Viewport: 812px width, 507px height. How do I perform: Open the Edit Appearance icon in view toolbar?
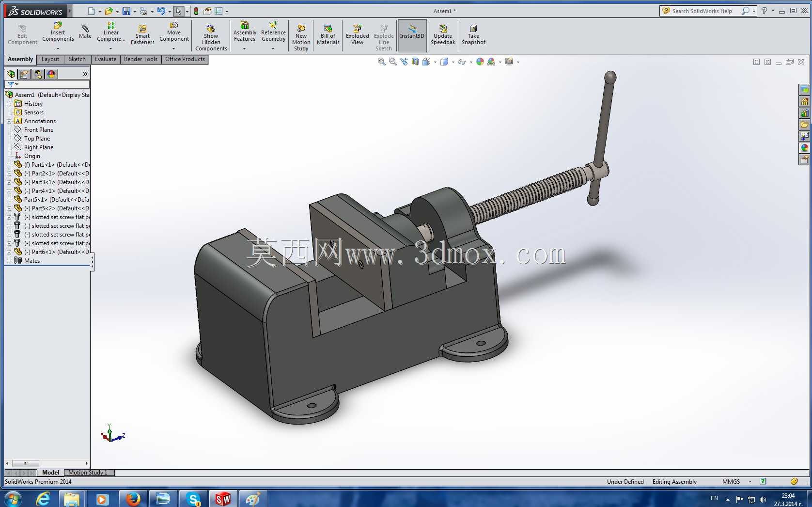coord(480,62)
